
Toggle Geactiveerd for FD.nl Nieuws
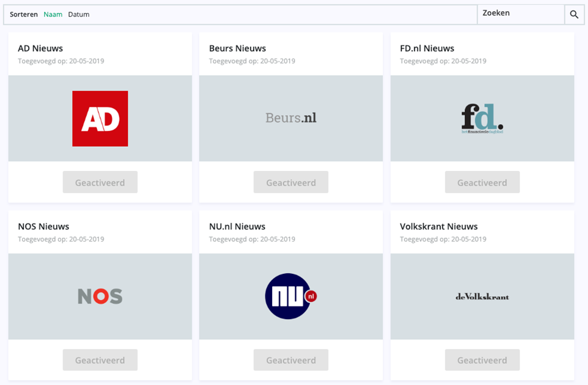coord(482,182)
